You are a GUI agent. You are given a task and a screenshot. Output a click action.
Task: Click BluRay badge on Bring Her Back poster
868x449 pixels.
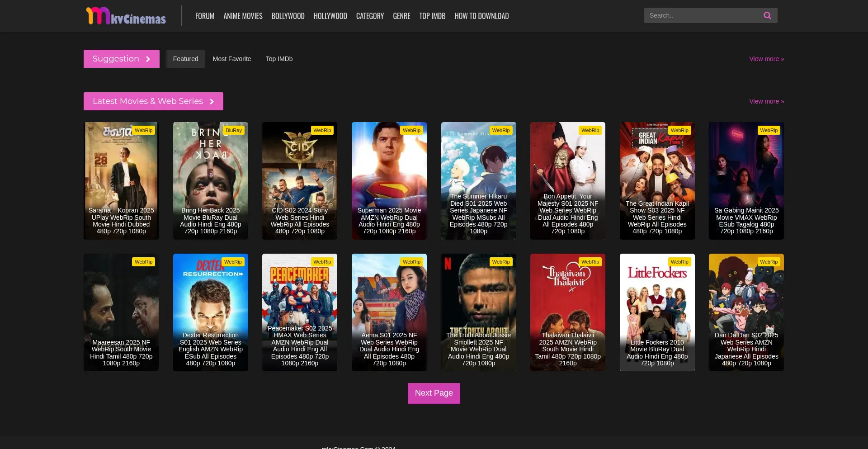click(234, 130)
